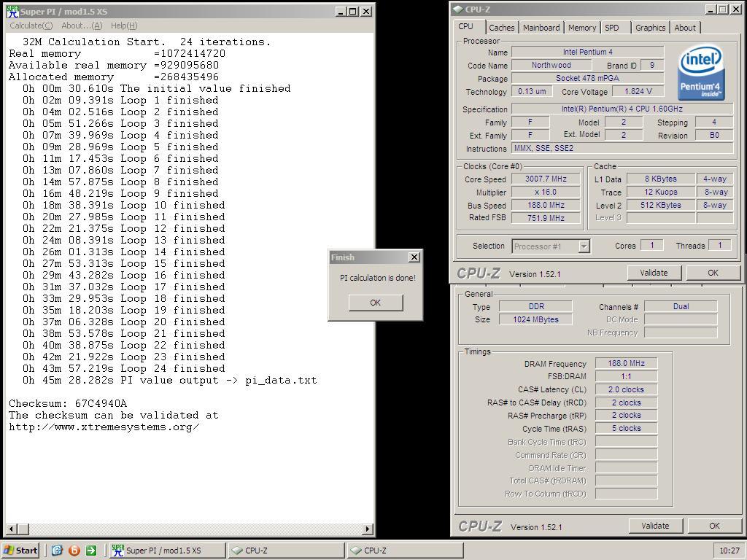This screenshot has height=560, width=747.
Task: Switch to the Memory tab in CPU-Z
Action: [581, 28]
